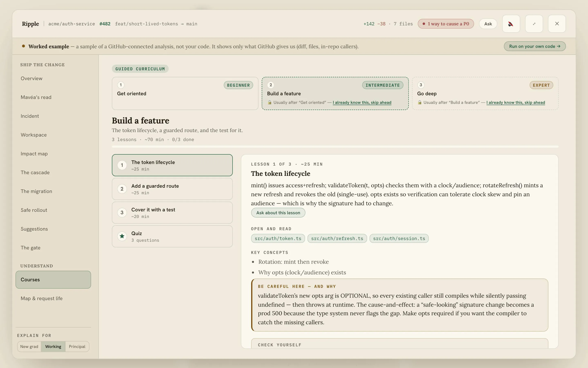Select the Cover it with a test lesson

172,213
